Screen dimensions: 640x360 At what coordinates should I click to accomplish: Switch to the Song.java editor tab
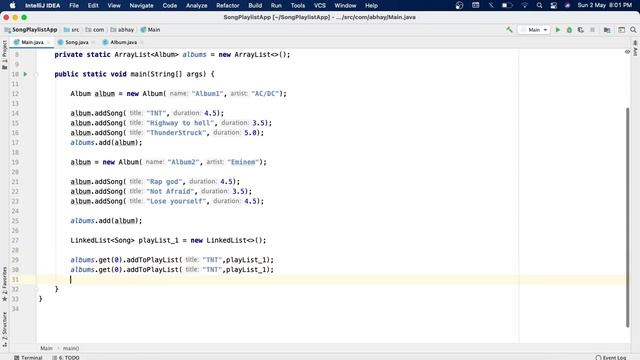click(76, 42)
